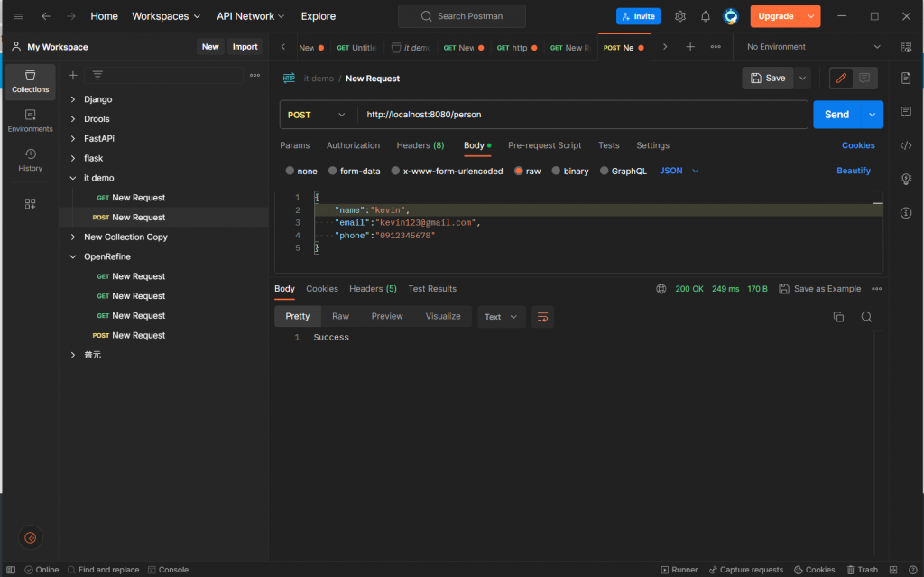
Task: Open the Pre-request Script tab
Action: (x=544, y=145)
